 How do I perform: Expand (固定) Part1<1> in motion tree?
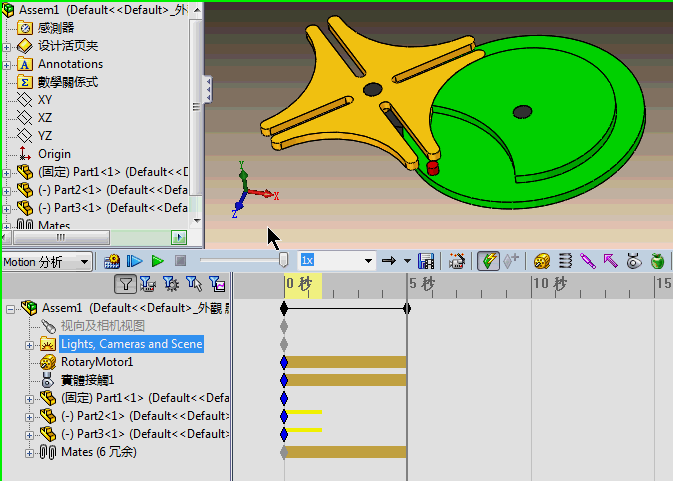29,399
